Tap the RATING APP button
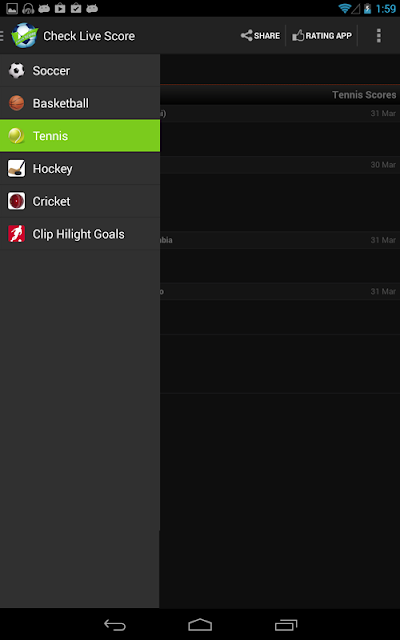This screenshot has width=400, height=640. point(322,36)
